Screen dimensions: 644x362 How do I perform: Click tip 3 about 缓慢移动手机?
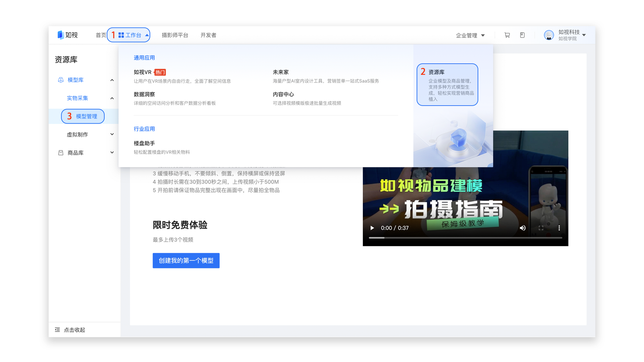(x=219, y=174)
